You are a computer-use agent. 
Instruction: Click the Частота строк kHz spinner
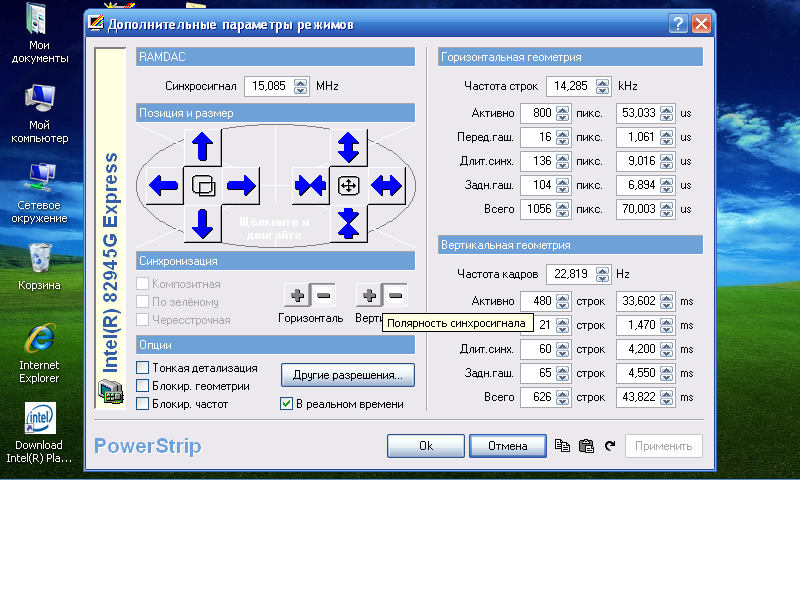coord(603,86)
